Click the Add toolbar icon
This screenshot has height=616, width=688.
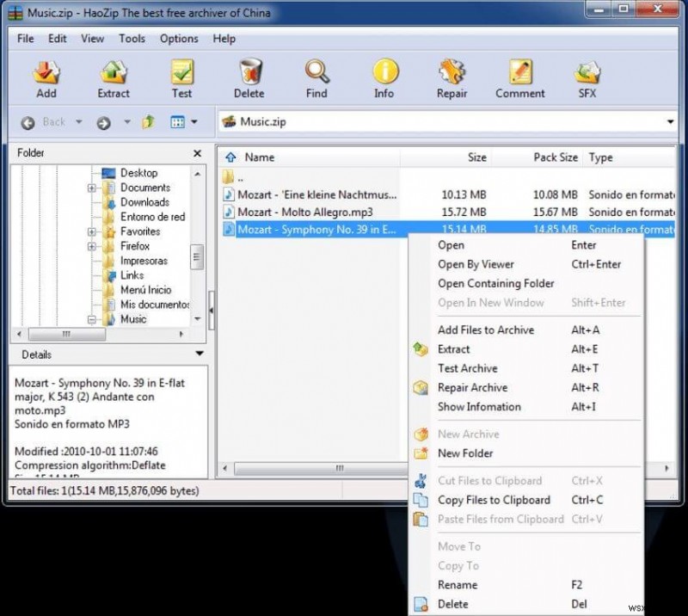click(x=46, y=72)
